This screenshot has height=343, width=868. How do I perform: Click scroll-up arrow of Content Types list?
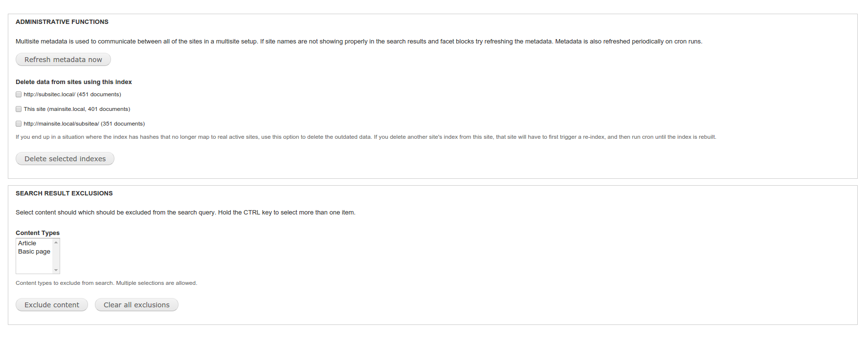(56, 242)
